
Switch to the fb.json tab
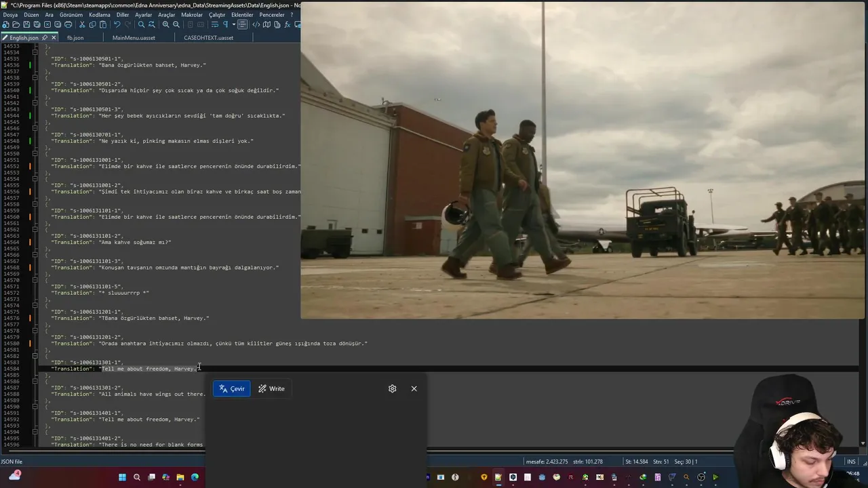[75, 38]
